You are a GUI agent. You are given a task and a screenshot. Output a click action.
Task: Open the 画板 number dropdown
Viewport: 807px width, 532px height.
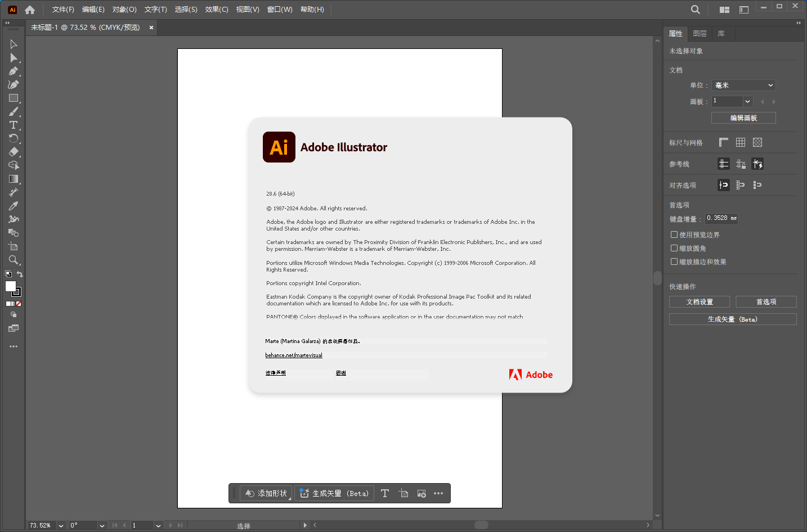748,101
